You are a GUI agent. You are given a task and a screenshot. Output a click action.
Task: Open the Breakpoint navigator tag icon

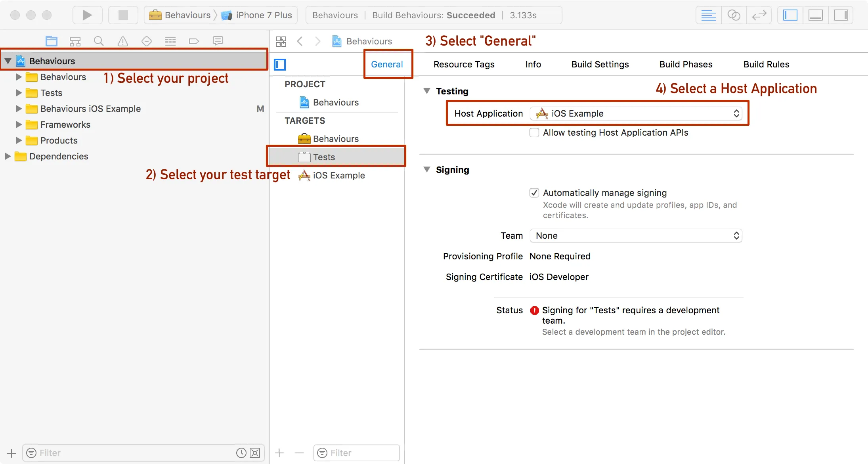click(x=194, y=41)
